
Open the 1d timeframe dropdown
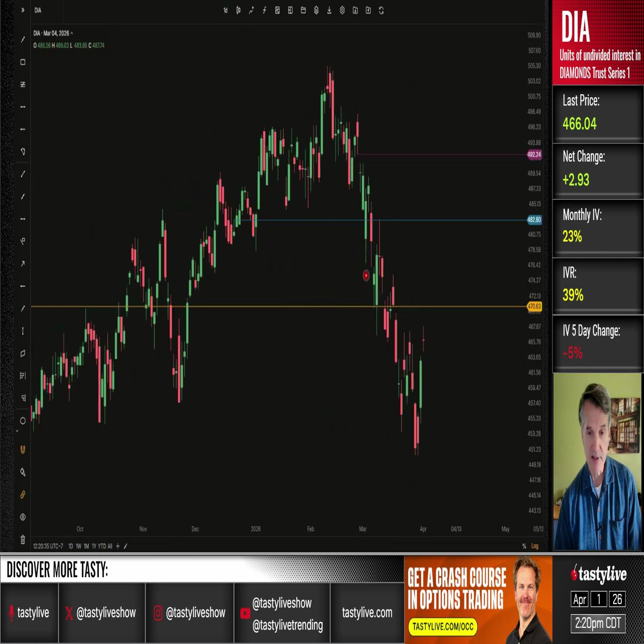point(225,11)
